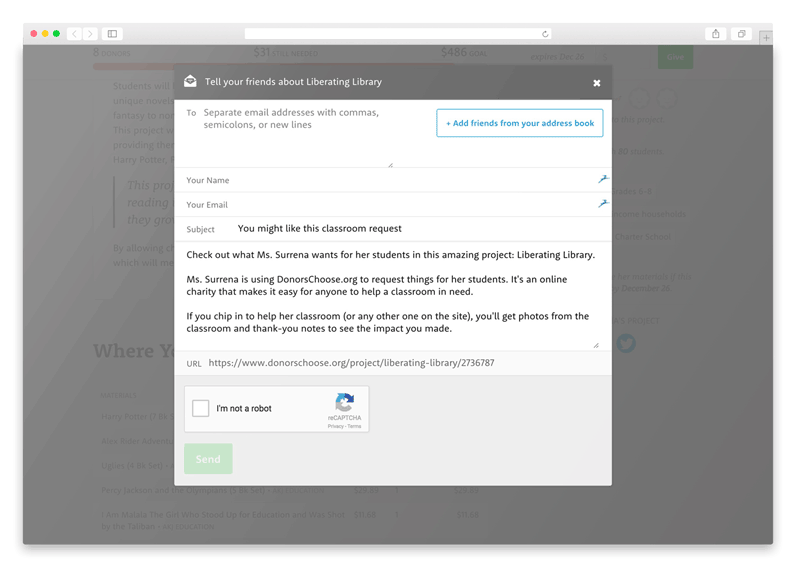This screenshot has width=800, height=579.
Task: Click the browser address bar
Action: pos(398,34)
